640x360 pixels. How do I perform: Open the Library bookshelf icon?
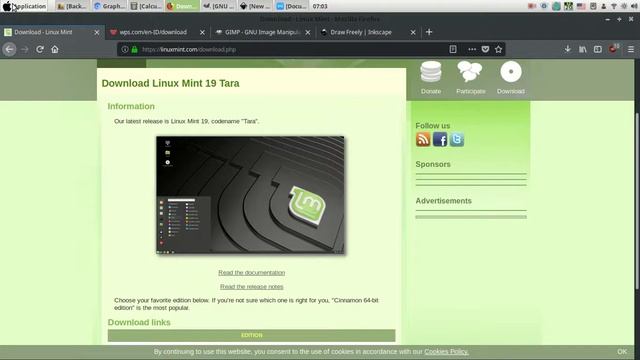pyautogui.click(x=582, y=49)
